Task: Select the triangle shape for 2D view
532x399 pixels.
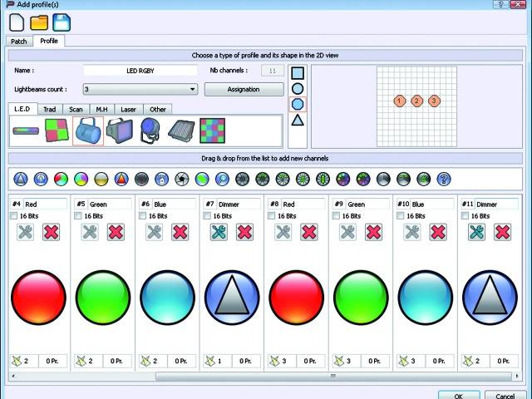Action: [x=297, y=121]
